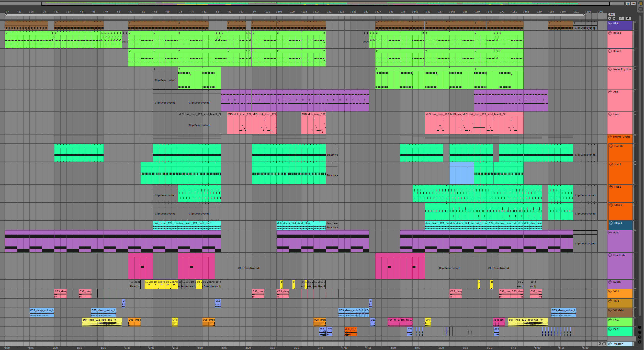Toggle Track Delay section (D button)
This screenshot has width=644, height=350.
(640, 342)
